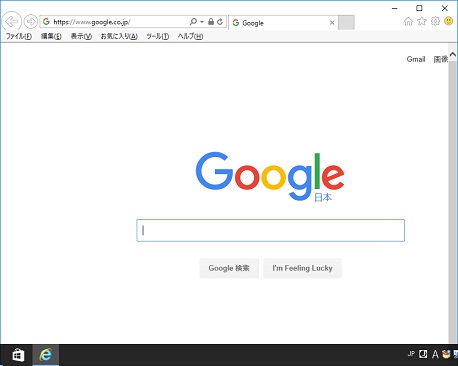
Task: Open the ツール(T) menu
Action: click(x=158, y=36)
